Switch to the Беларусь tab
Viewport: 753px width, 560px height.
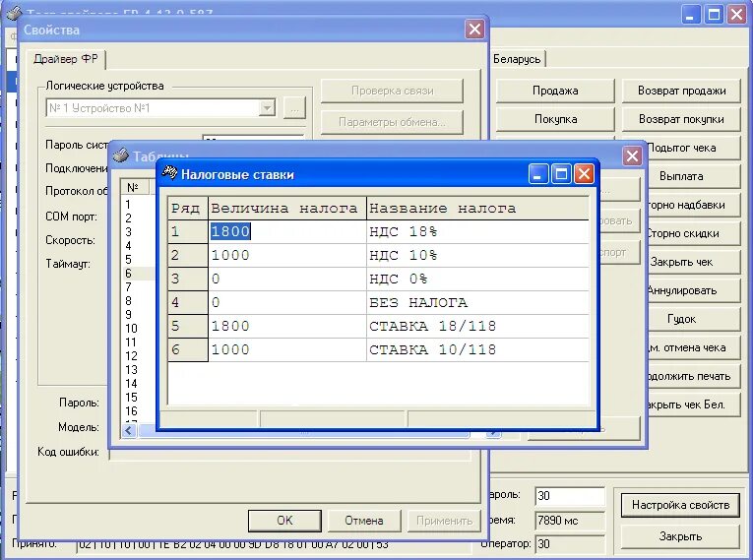pyautogui.click(x=517, y=59)
